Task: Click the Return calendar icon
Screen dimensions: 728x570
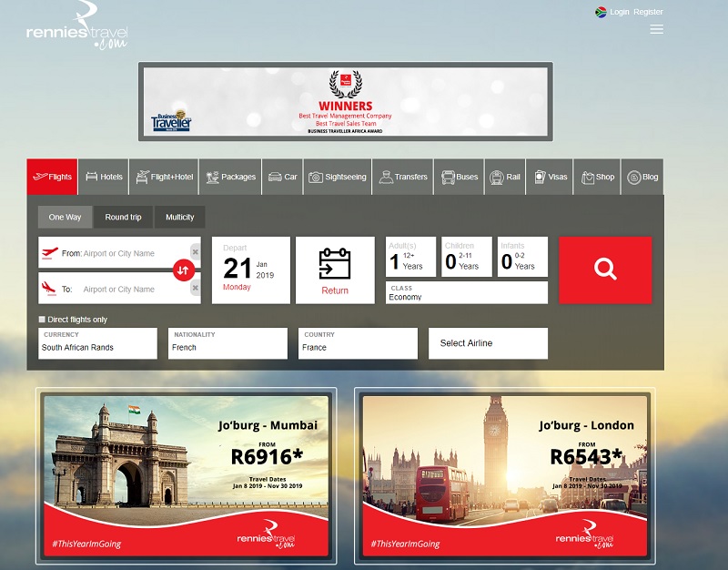Action: (x=335, y=263)
